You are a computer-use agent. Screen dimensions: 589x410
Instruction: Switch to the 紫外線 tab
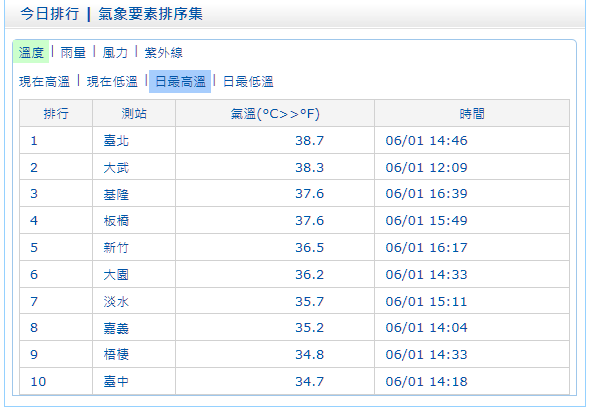164,52
